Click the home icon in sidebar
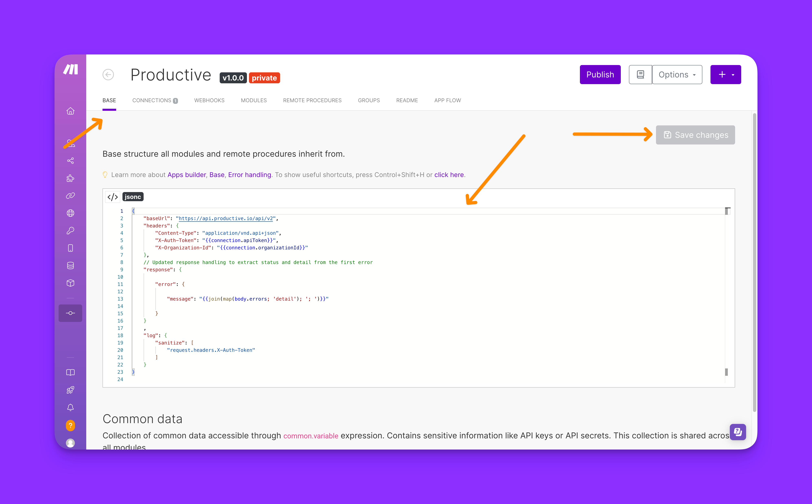The image size is (812, 504). [70, 111]
